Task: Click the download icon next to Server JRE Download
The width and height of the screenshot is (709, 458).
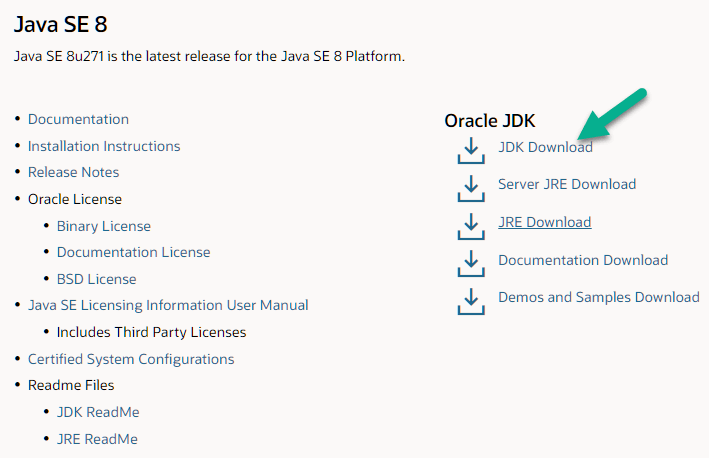Action: coord(470,187)
